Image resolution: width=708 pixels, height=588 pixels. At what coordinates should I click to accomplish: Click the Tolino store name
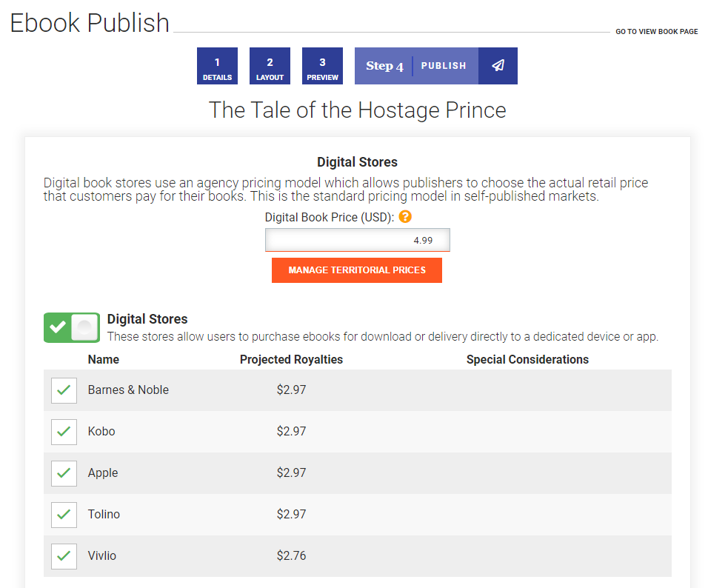point(104,515)
